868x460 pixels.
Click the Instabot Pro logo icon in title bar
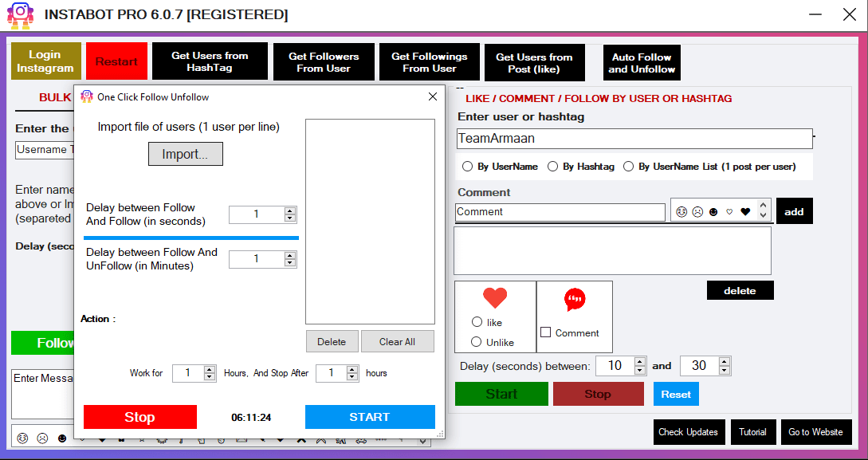coord(20,15)
